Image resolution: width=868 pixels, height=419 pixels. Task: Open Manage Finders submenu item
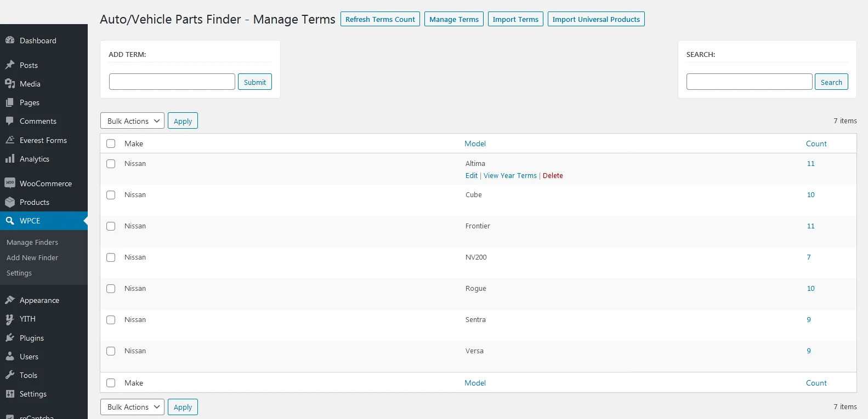[x=32, y=242]
